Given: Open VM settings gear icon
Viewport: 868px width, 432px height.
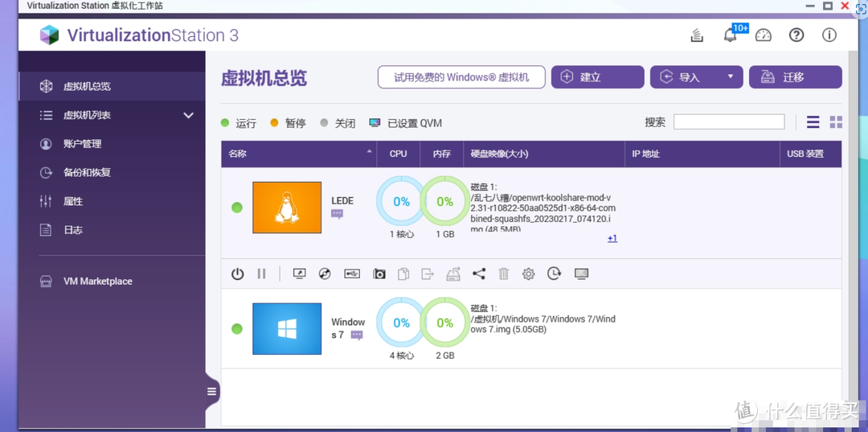Looking at the screenshot, I should click(529, 274).
